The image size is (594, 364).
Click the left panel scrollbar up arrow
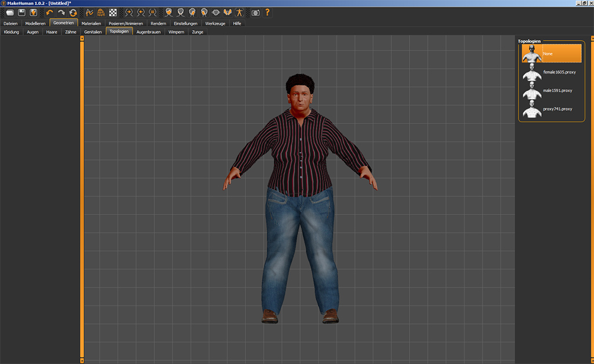(82, 38)
